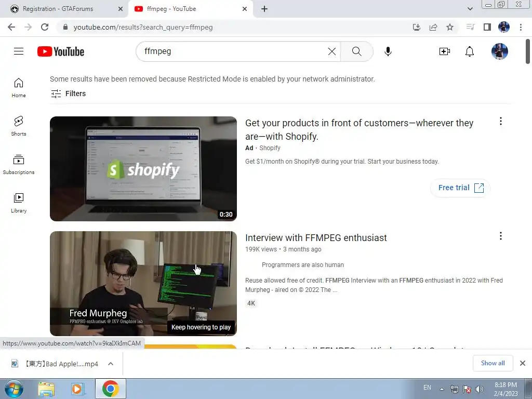Click the install app icon in address bar

pyautogui.click(x=417, y=27)
